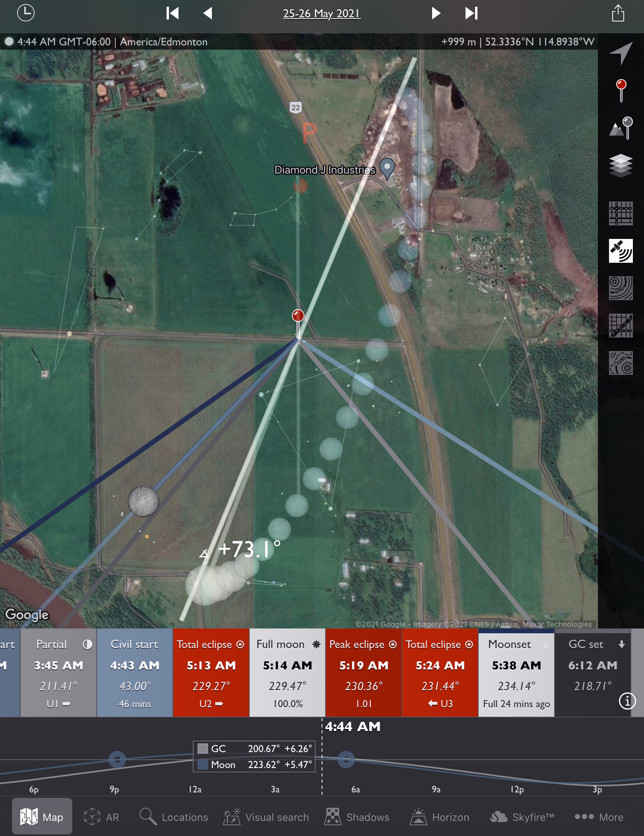Select the grey geodetic pin tool
The image size is (644, 836).
(x=621, y=128)
